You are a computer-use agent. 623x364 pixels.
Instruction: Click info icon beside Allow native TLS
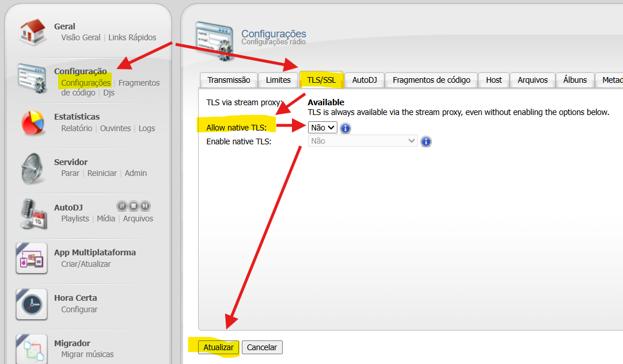click(345, 128)
